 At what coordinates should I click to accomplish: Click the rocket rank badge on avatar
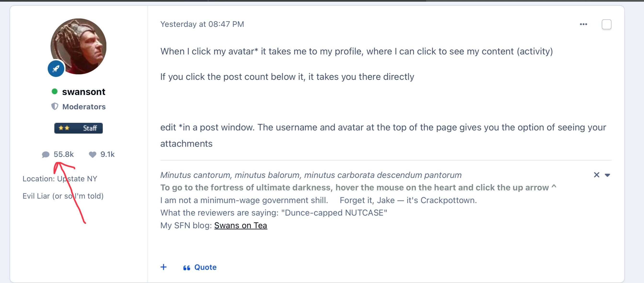coord(56,68)
